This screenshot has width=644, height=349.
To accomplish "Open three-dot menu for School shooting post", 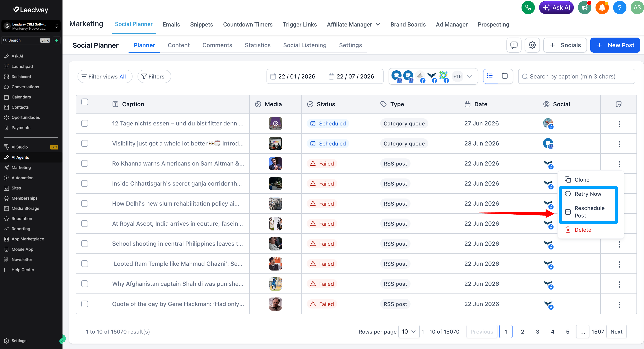I will pos(619,244).
